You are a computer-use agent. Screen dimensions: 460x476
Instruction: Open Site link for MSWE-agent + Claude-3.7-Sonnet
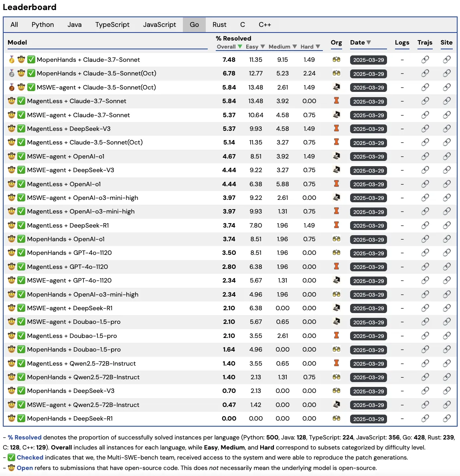446,115
